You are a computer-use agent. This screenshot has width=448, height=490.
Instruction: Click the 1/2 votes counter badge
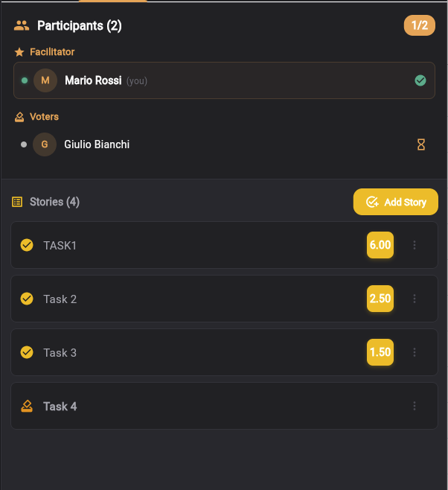tap(420, 26)
